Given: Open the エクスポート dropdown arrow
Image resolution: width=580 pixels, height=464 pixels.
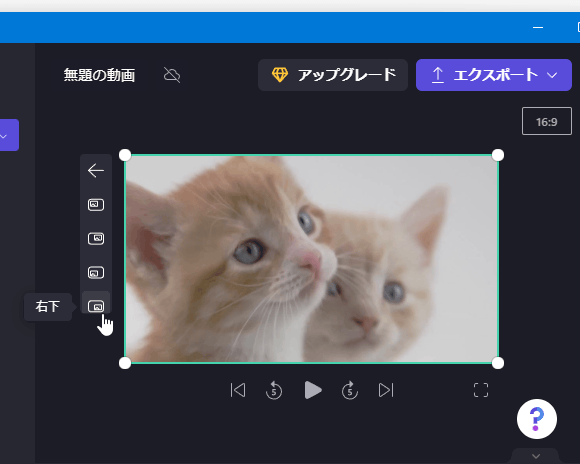Looking at the screenshot, I should coord(552,75).
